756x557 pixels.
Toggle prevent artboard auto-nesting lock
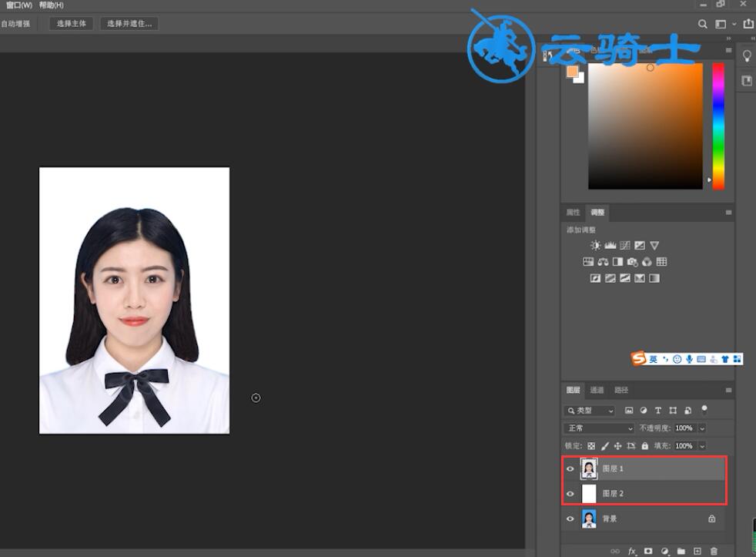[631, 446]
